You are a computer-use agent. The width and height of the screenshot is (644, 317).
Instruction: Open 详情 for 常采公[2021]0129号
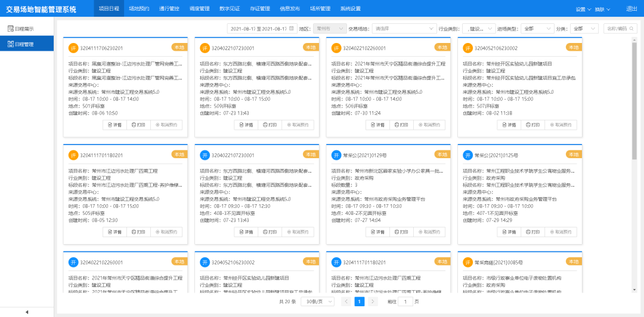pos(377,232)
